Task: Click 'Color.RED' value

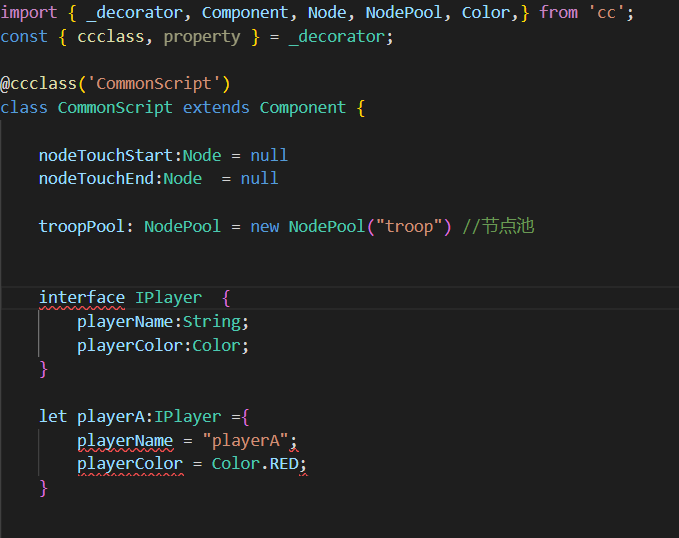Action: pyautogui.click(x=255, y=464)
